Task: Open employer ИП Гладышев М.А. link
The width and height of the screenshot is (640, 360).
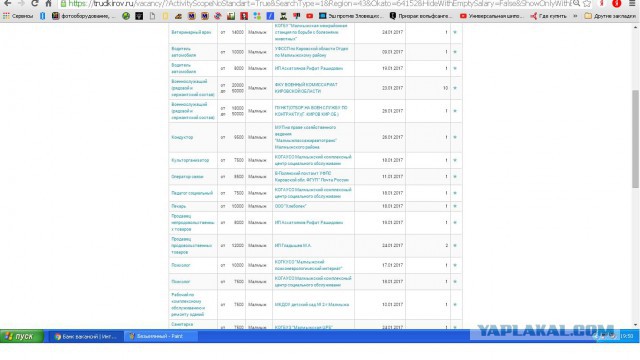Action: 293,245
